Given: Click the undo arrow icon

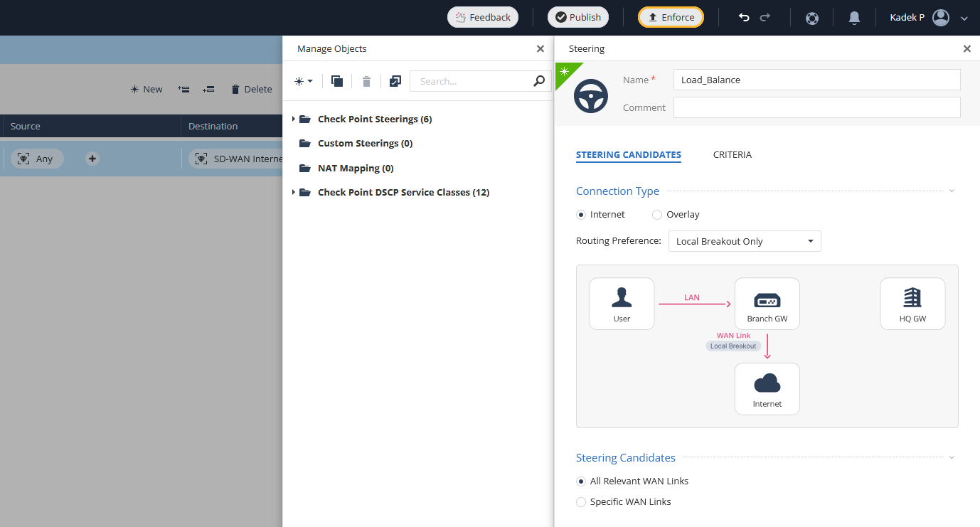Looking at the screenshot, I should pos(744,17).
